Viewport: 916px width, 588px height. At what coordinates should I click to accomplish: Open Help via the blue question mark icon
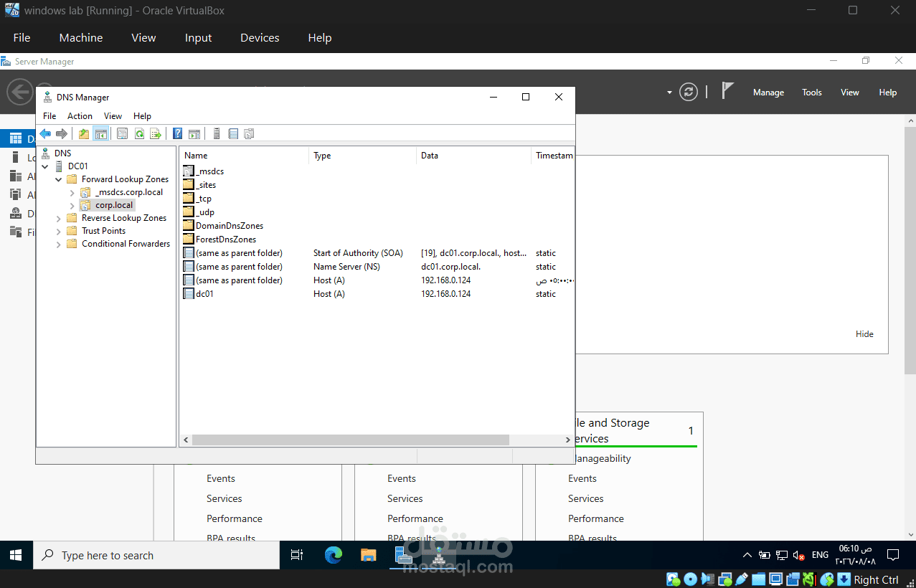pos(177,133)
